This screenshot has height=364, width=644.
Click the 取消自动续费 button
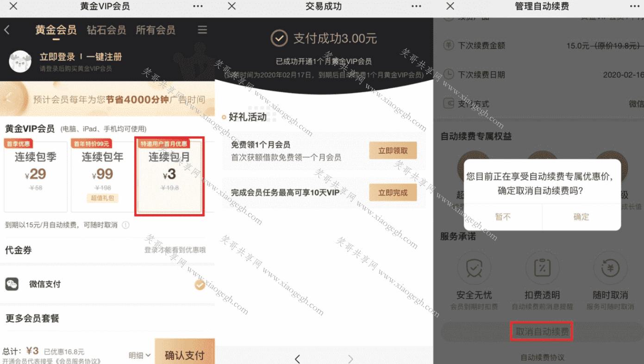click(542, 332)
